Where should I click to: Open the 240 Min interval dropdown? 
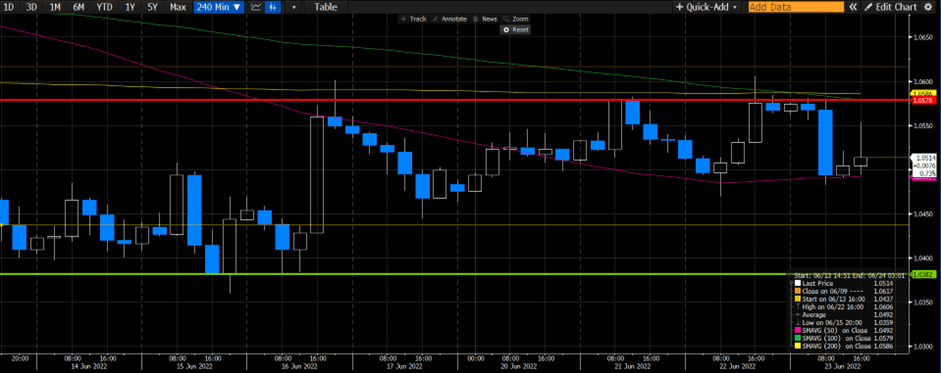219,7
